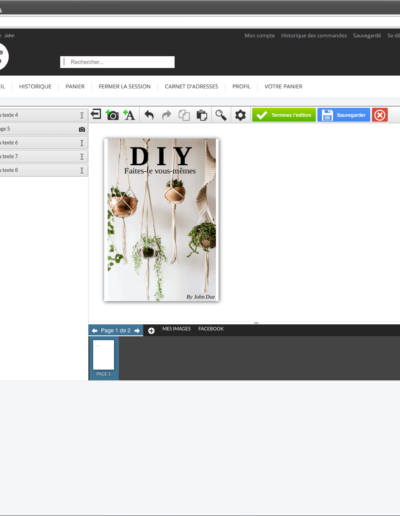
Task: Click text cursor icon on texte 4
Action: pyautogui.click(x=82, y=115)
